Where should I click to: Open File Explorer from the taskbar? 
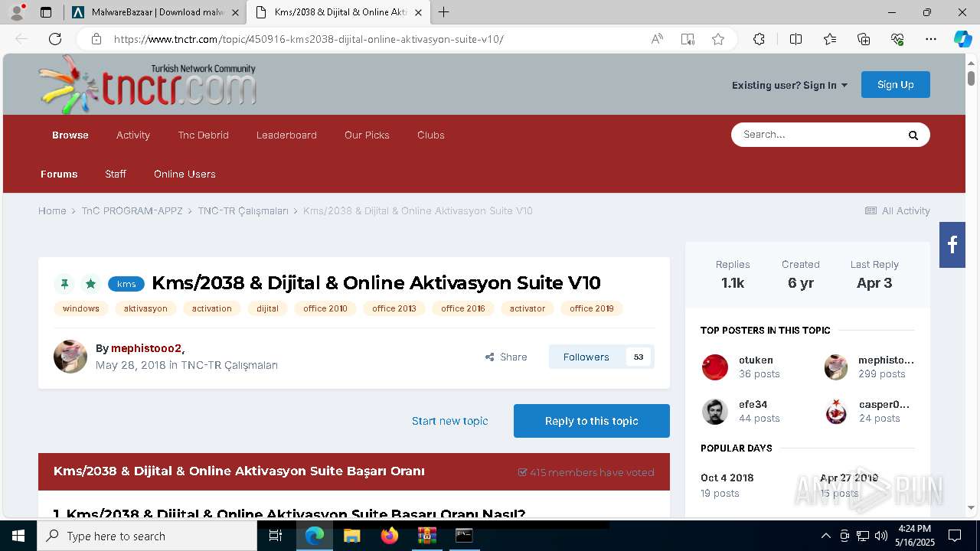pyautogui.click(x=351, y=536)
